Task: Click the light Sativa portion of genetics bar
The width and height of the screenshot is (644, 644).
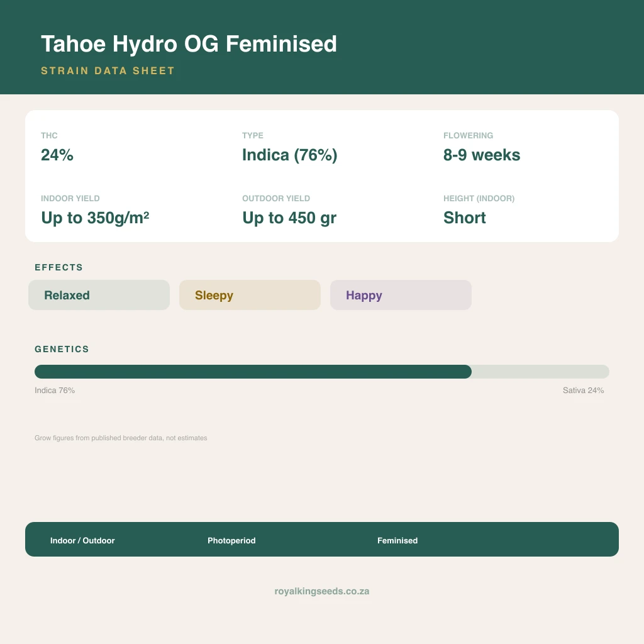Action: 540,372
